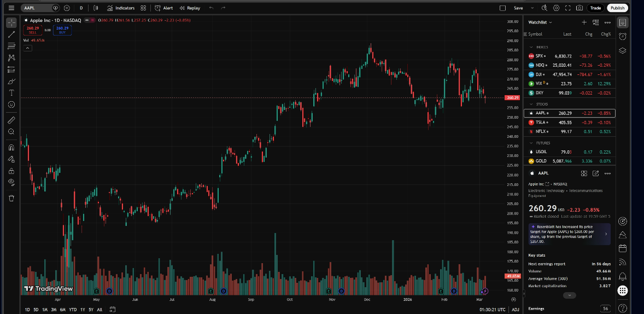644x314 pixels.
Task: Create an Alert from the toolbar
Action: [x=163, y=8]
